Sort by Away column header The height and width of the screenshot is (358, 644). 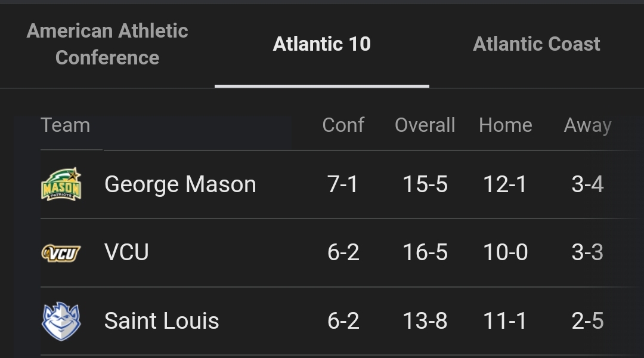click(588, 125)
